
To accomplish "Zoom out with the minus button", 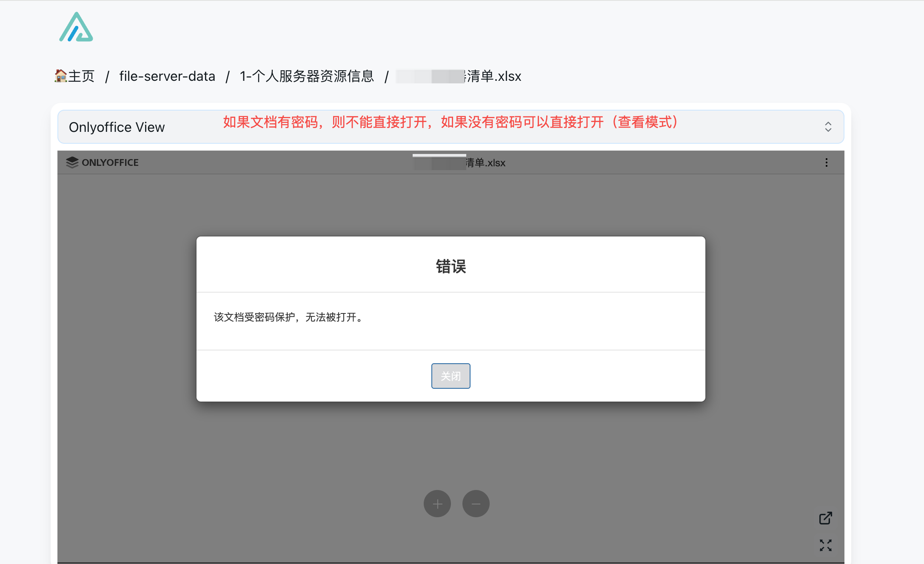I will pos(476,504).
